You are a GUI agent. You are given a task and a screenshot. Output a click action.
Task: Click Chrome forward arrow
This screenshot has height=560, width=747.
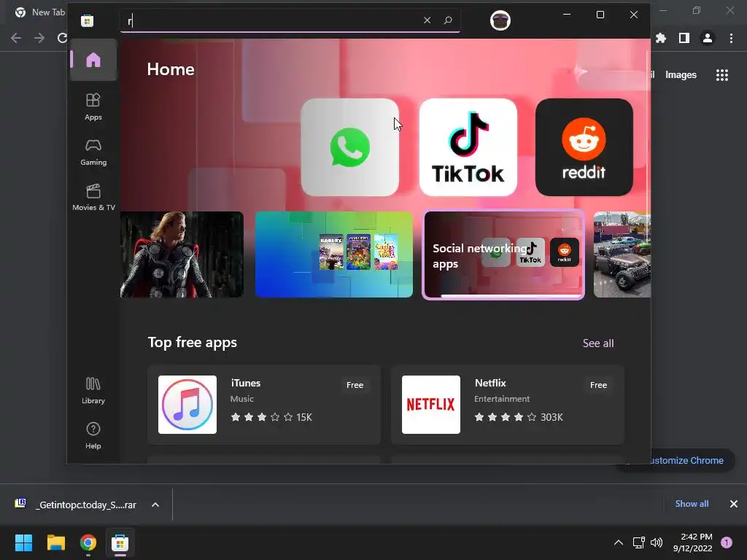(x=39, y=38)
